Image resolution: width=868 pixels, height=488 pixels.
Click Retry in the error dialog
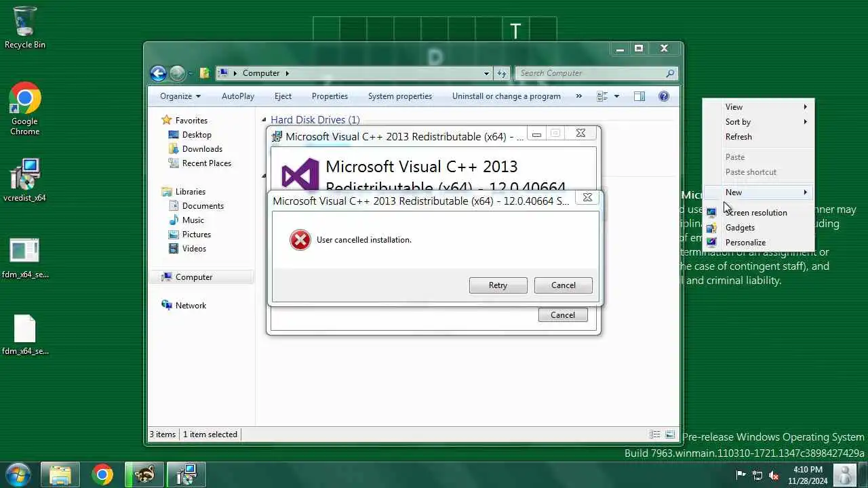coord(498,285)
